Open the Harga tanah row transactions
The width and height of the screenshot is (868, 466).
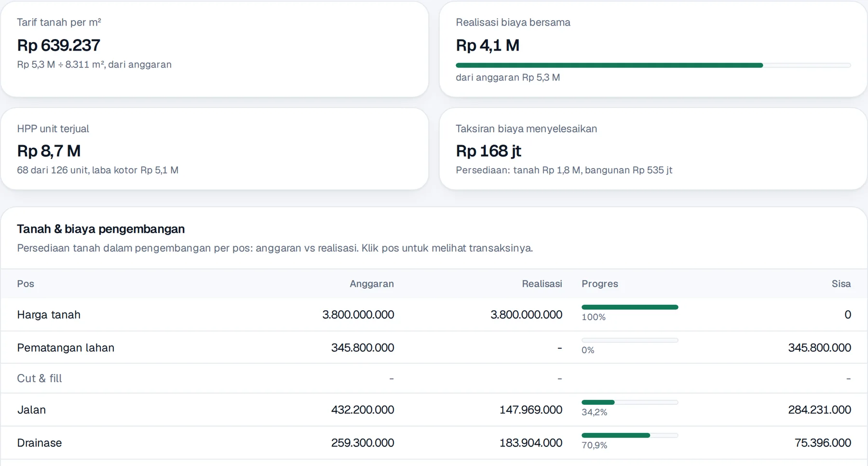(434, 315)
